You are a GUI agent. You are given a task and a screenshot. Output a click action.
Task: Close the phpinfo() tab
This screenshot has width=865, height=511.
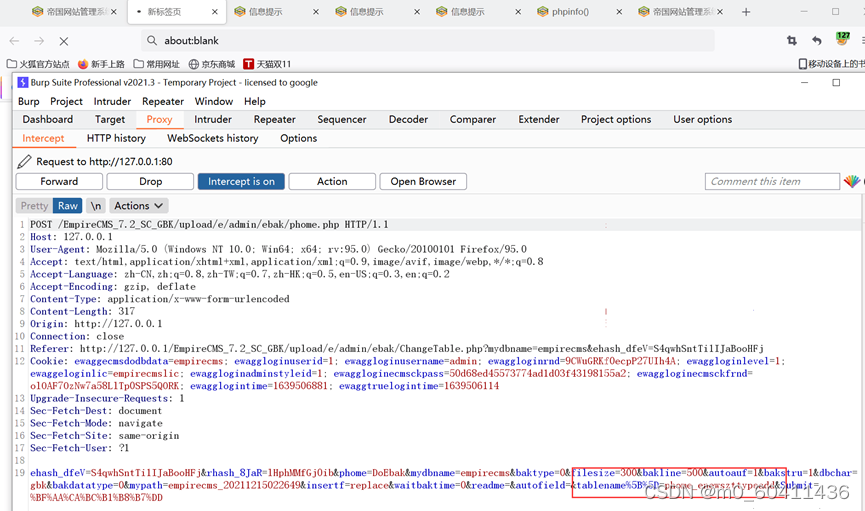(619, 12)
